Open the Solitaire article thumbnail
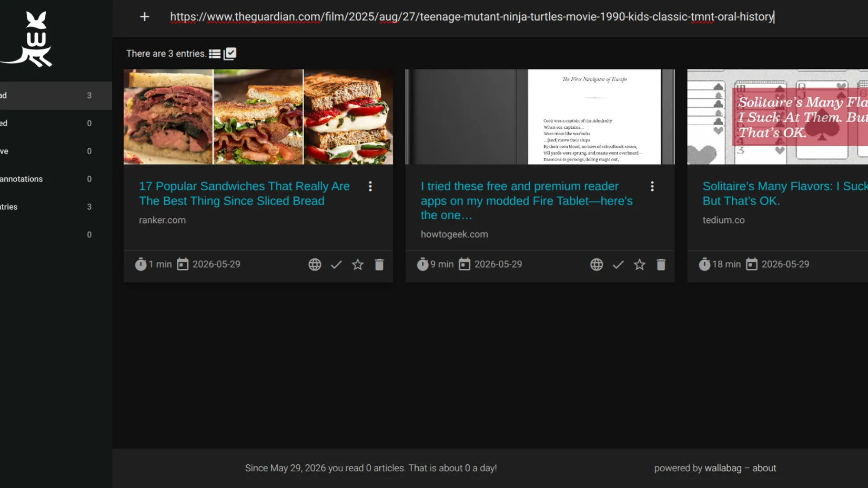The image size is (868, 488). (x=778, y=117)
